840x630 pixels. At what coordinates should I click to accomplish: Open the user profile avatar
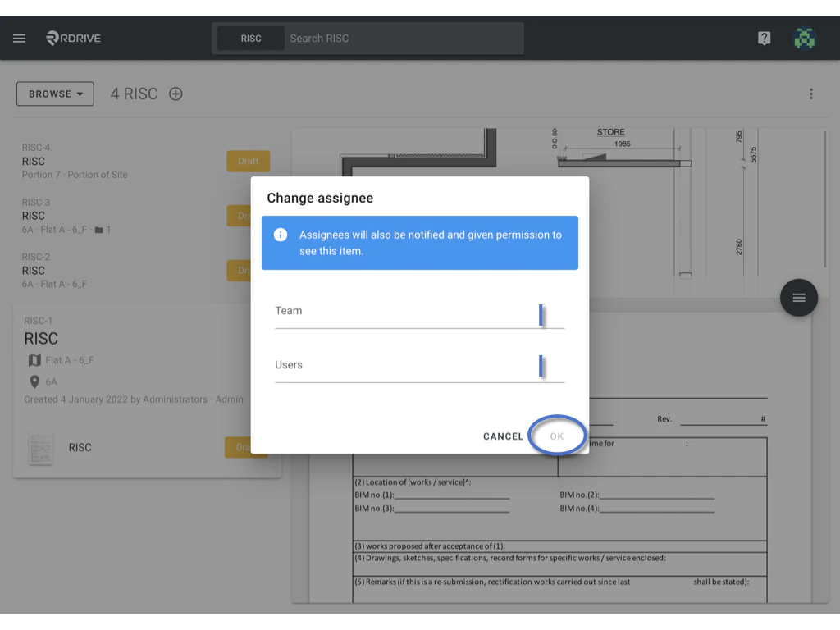[805, 38]
